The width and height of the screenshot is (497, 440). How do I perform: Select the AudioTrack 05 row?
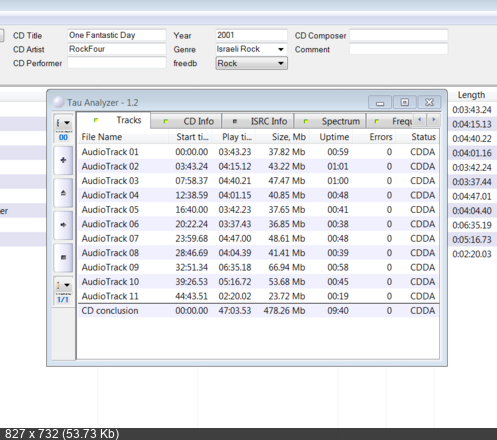click(258, 210)
